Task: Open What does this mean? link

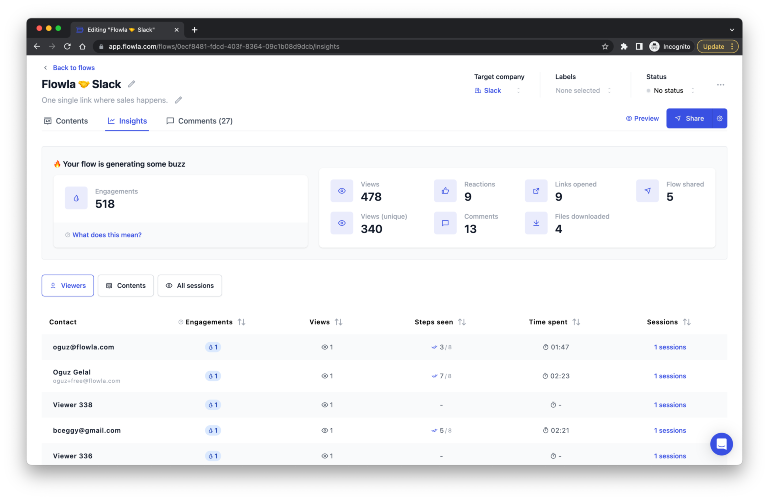Action: tap(103, 235)
